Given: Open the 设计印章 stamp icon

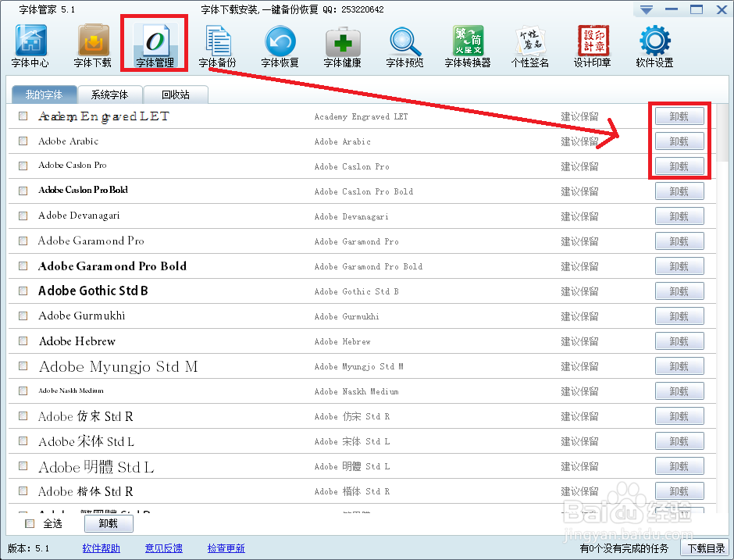Looking at the screenshot, I should point(593,46).
